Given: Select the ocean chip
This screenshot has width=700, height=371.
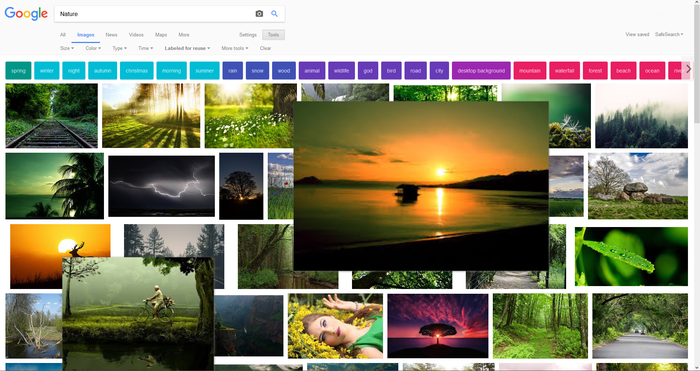Looking at the screenshot, I should pyautogui.click(x=652, y=71).
